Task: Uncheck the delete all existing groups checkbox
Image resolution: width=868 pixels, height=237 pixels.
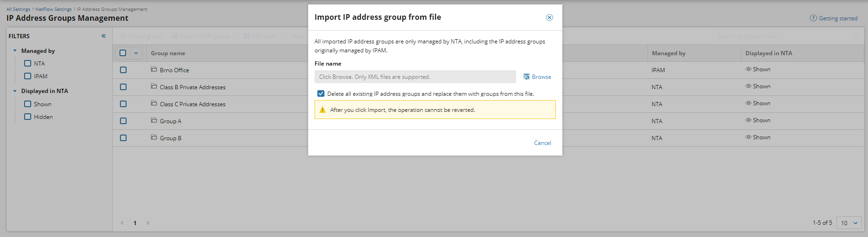Action: 321,93
